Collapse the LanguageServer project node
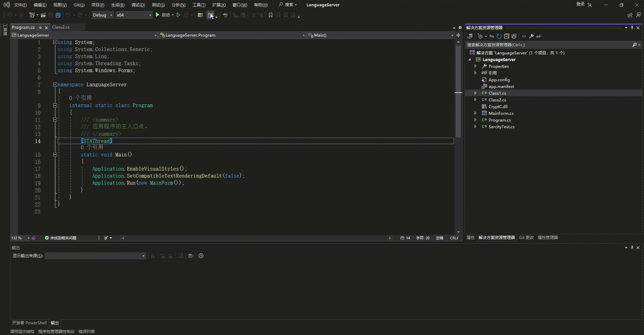 (470, 59)
